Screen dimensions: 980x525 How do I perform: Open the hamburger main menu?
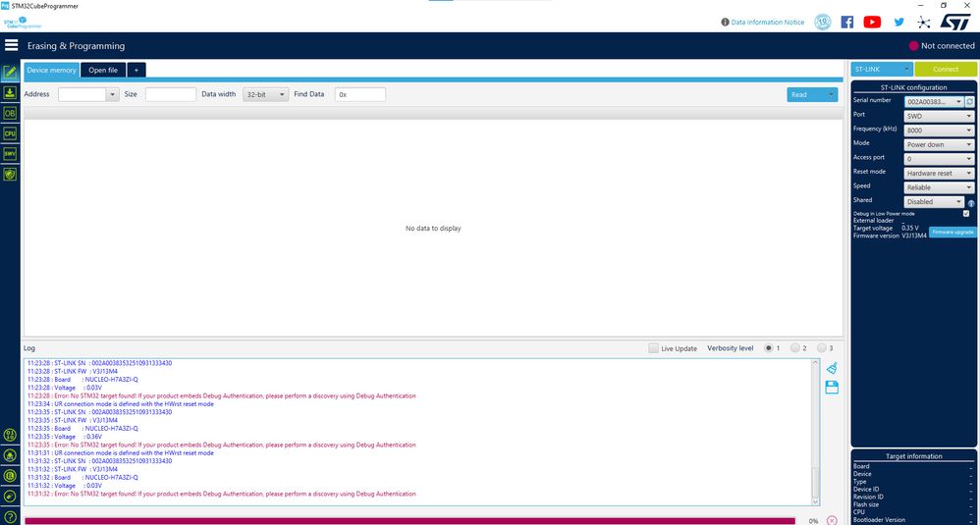pyautogui.click(x=11, y=45)
